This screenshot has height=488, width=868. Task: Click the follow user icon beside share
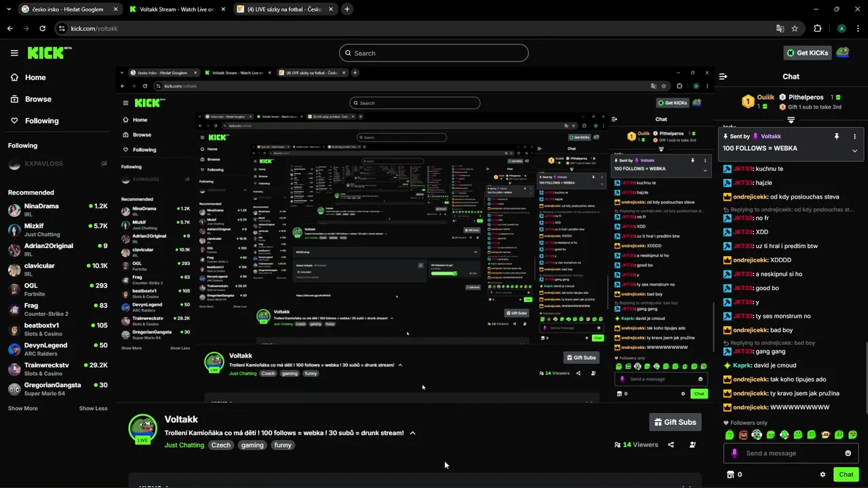[692, 445]
